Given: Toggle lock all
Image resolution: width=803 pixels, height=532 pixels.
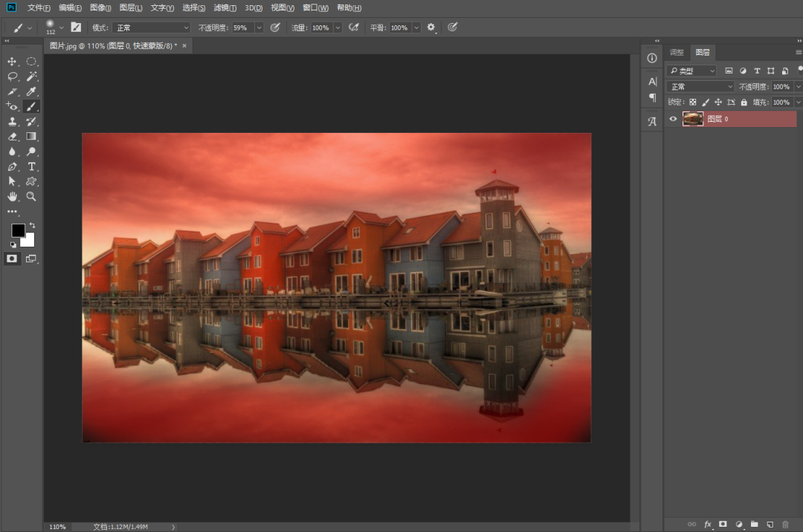Looking at the screenshot, I should (x=744, y=103).
